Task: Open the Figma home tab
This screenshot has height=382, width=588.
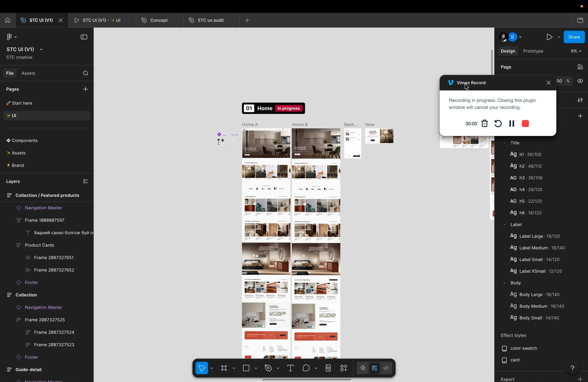Action: (8, 20)
